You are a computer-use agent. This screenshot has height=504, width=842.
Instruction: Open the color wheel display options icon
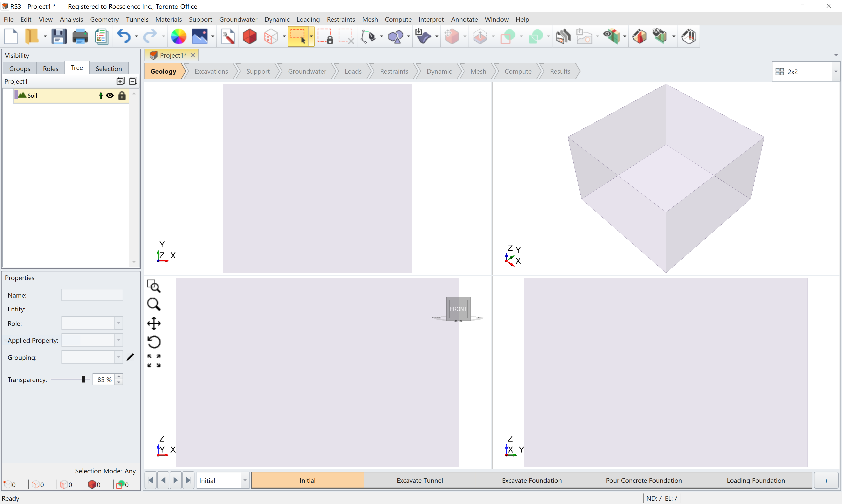coord(178,36)
